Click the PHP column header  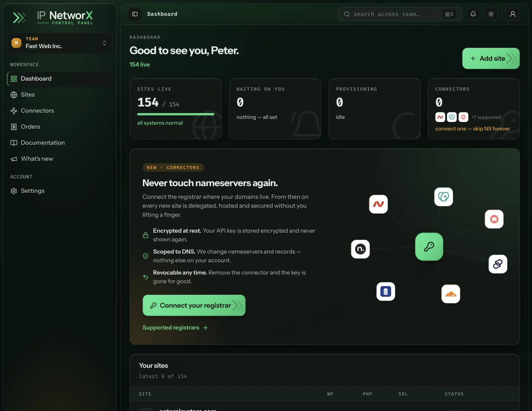[367, 394]
